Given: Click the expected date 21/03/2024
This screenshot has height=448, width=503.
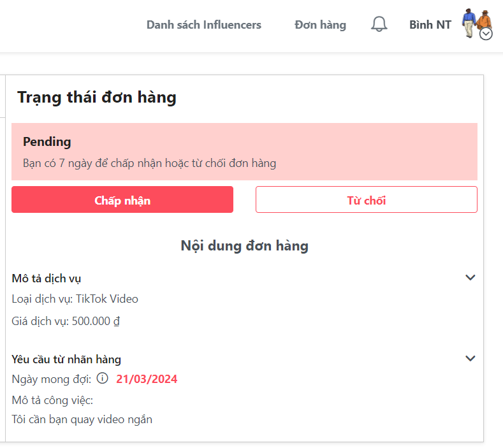Looking at the screenshot, I should (147, 379).
